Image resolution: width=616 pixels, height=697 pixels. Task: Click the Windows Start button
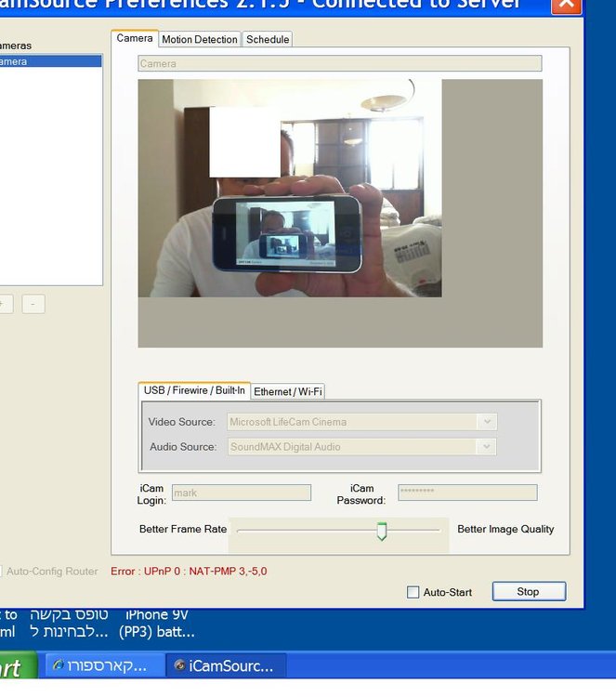tap(17, 665)
